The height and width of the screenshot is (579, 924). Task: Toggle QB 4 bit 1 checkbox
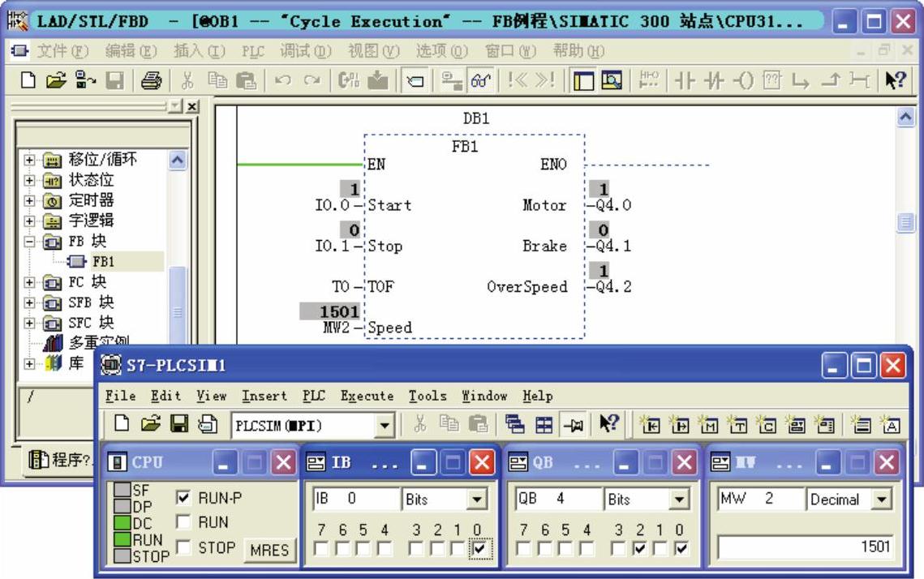(660, 549)
